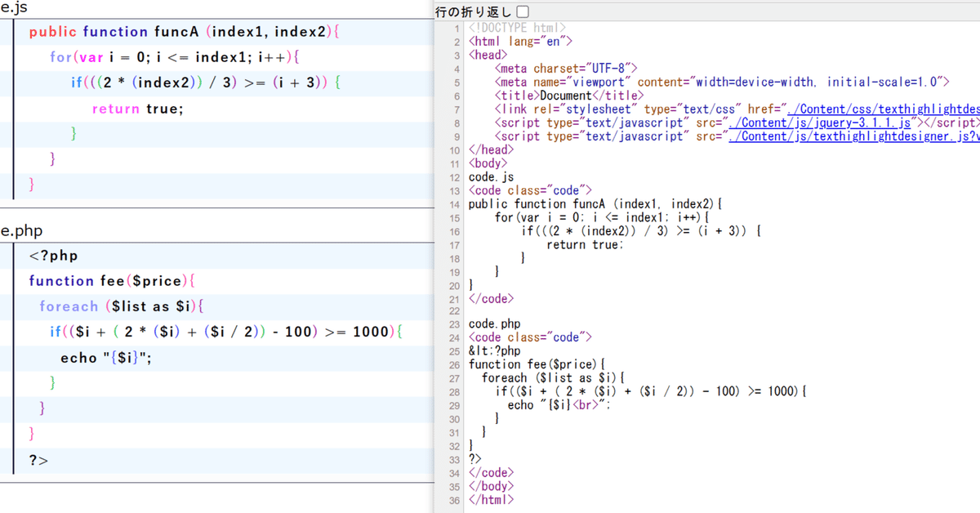Click source line number 36

pyautogui.click(x=454, y=500)
